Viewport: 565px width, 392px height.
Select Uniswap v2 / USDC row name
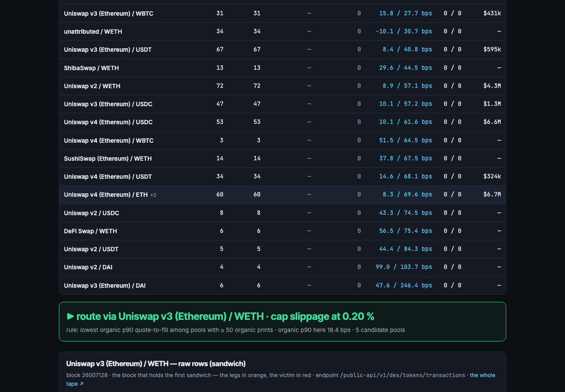point(91,213)
